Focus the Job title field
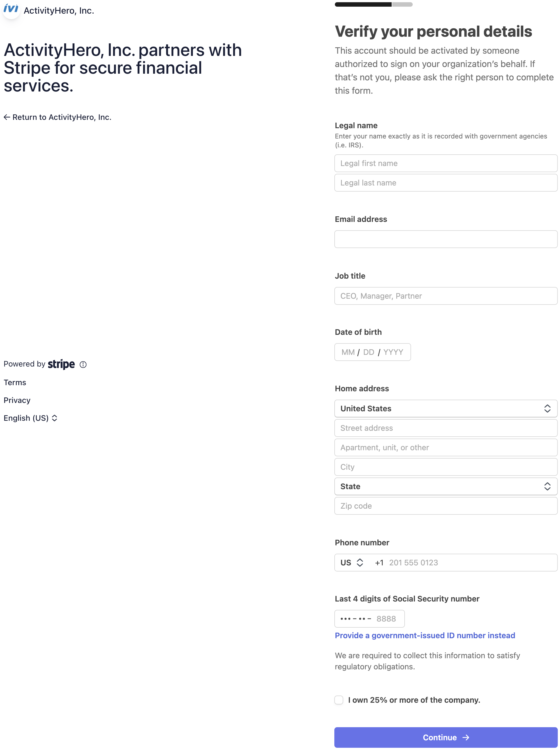The height and width of the screenshot is (750, 560). tap(446, 296)
